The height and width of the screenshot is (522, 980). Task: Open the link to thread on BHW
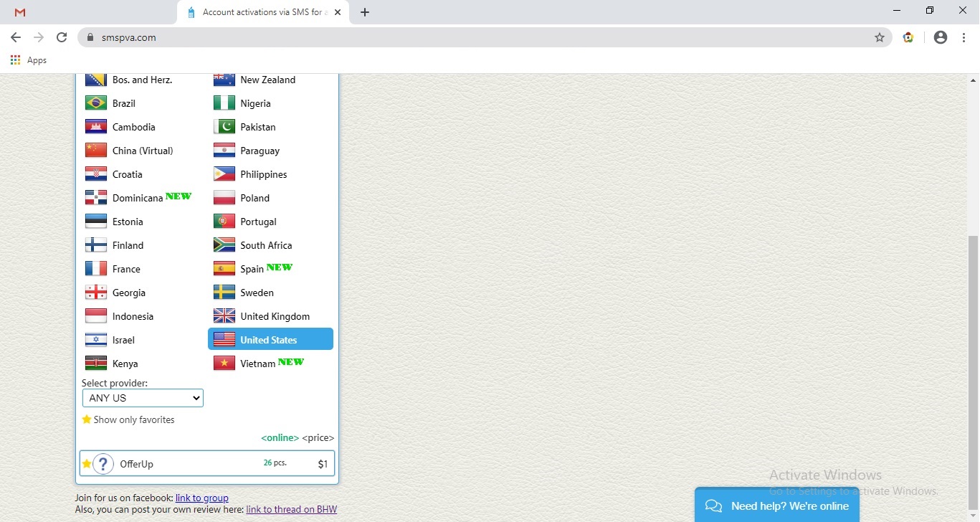click(x=291, y=509)
